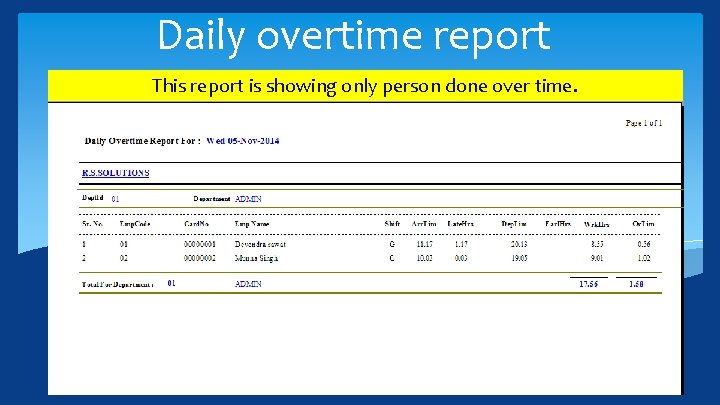Click the 'Daily Overtime Report For :' label
Screen dimensions: 720x405
pos(142,141)
